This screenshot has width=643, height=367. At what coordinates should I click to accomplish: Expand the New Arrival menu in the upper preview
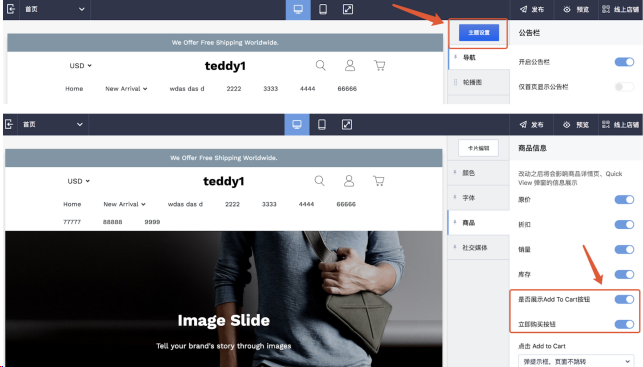[x=126, y=89]
